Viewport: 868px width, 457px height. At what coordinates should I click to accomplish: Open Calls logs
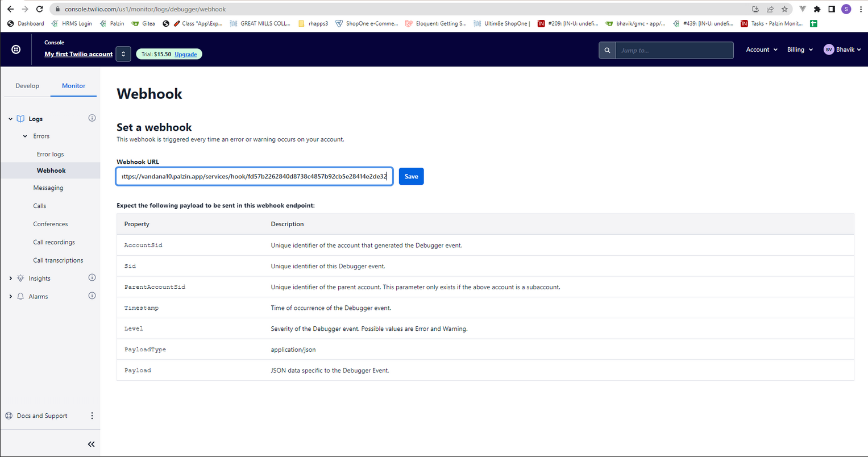[x=39, y=206]
